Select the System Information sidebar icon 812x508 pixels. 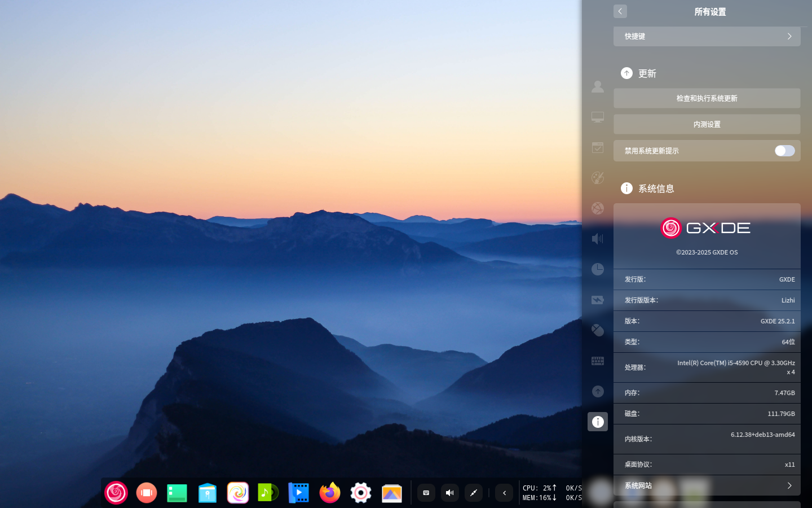(598, 422)
